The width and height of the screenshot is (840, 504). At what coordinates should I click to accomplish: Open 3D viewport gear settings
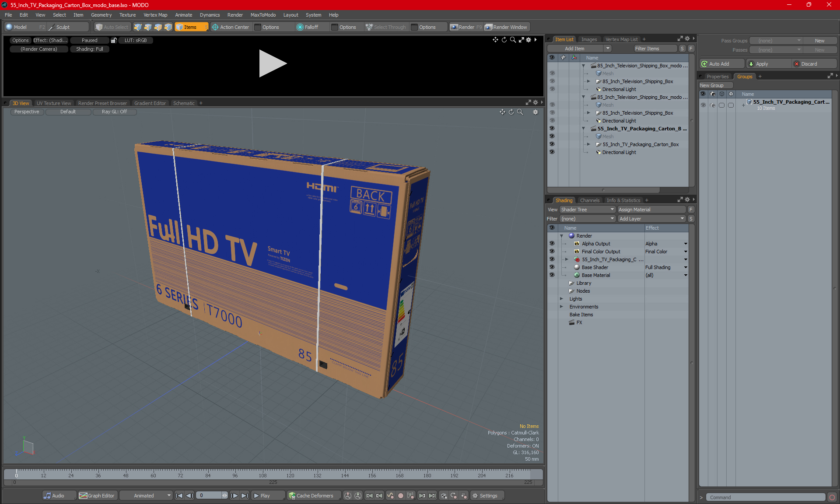(x=535, y=112)
